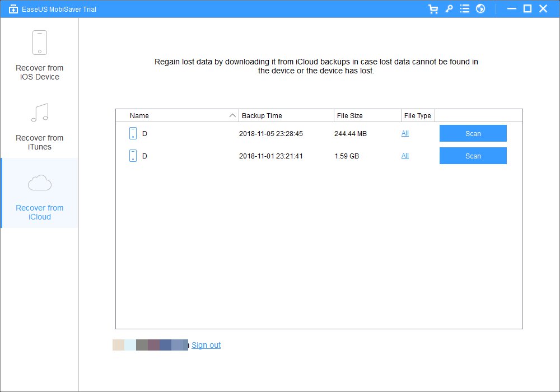The image size is (560, 392).
Task: Select device icon of the 2018-11-01 backup
Action: 133,156
